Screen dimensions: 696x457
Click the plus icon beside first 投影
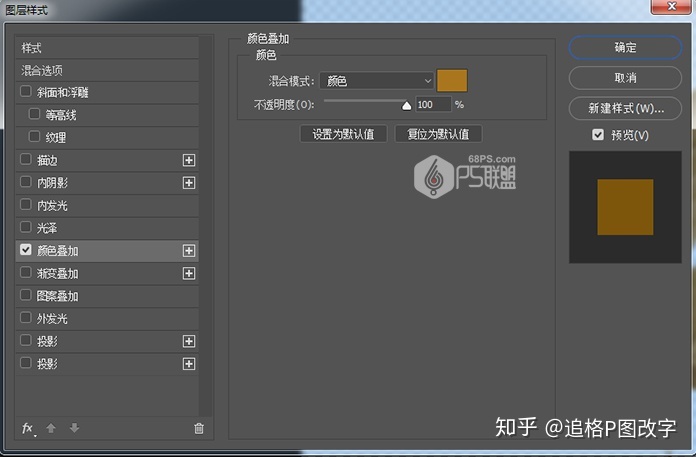(x=189, y=341)
